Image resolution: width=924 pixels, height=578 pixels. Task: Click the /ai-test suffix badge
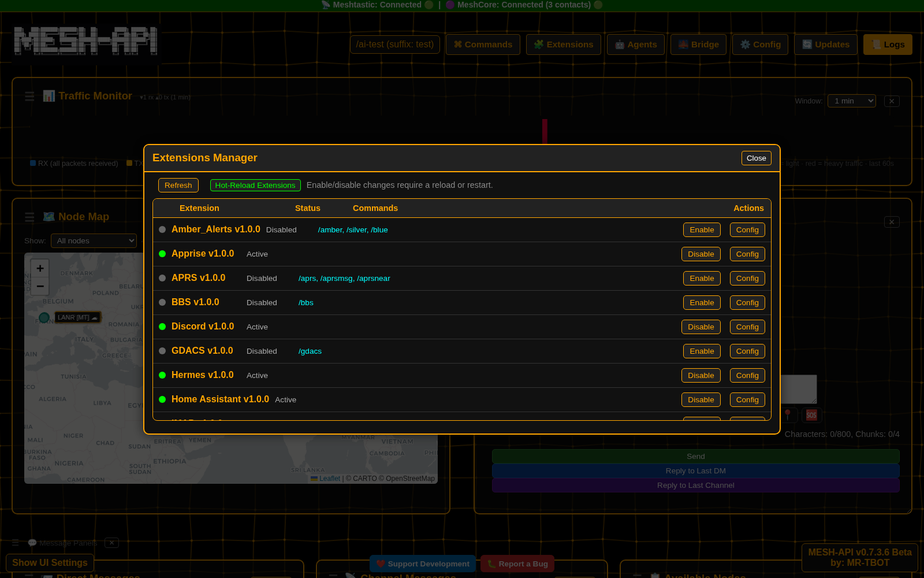(395, 45)
